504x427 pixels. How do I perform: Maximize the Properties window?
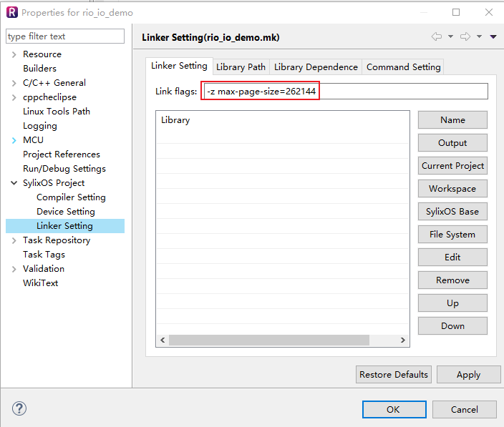[456, 12]
